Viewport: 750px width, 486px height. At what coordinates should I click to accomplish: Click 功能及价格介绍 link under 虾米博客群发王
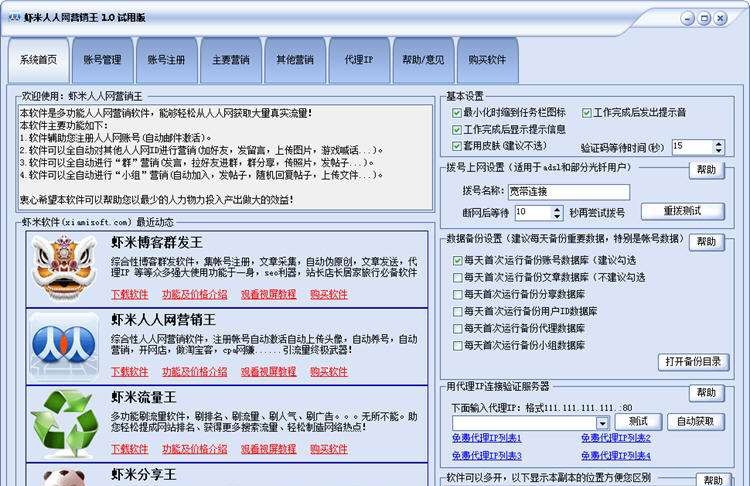point(194,295)
